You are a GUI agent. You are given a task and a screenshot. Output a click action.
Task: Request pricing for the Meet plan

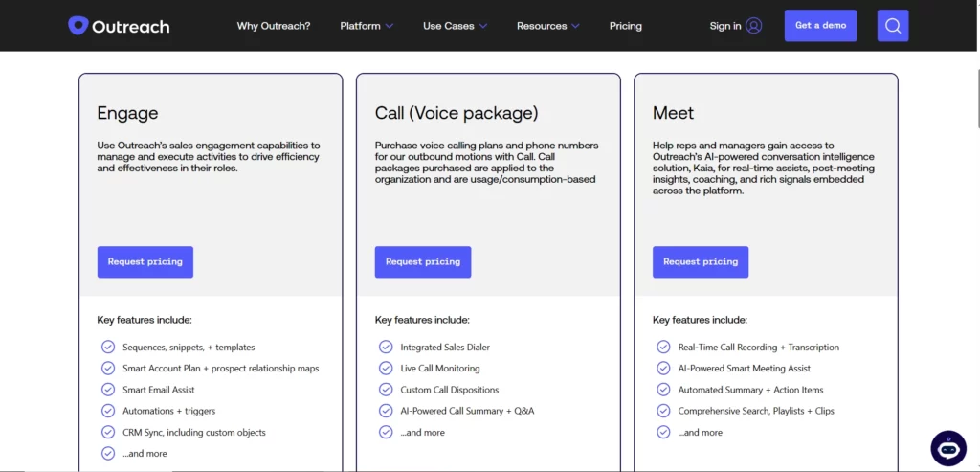click(x=701, y=262)
